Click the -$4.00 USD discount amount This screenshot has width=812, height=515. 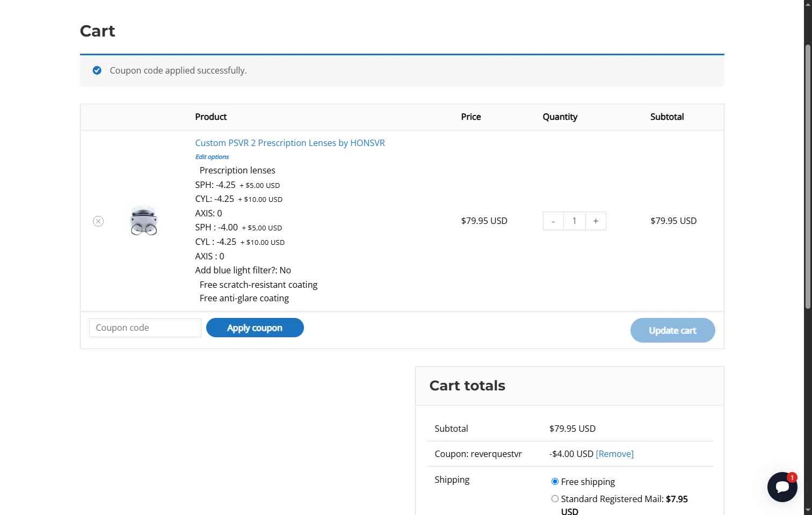tap(571, 454)
